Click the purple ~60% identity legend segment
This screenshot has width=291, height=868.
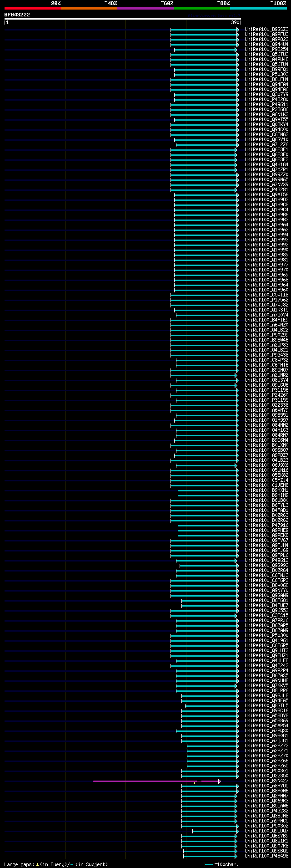coord(145,8)
